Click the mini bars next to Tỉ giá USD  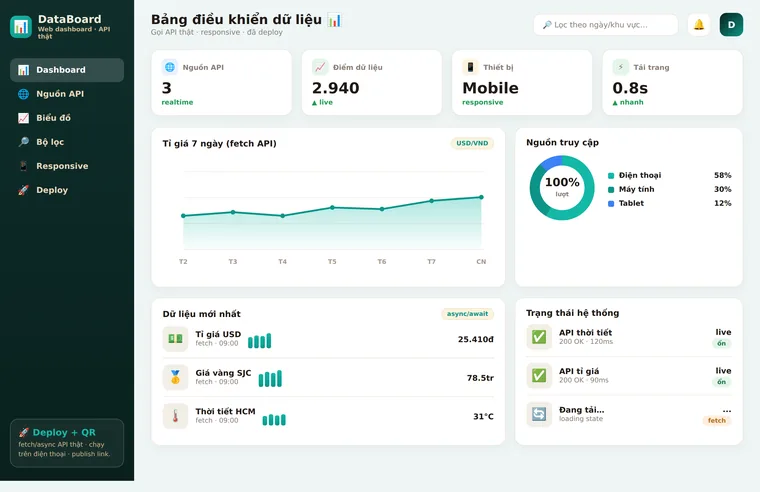click(x=259, y=341)
